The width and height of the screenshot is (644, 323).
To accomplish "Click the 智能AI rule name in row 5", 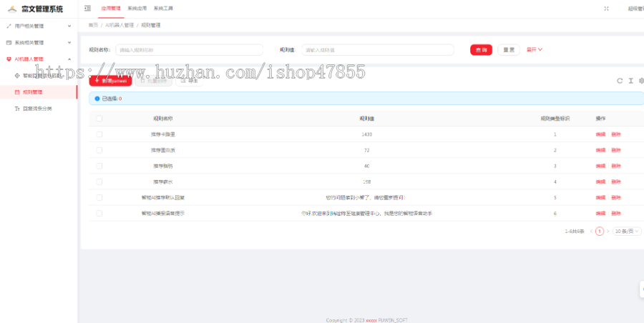I will pyautogui.click(x=163, y=197).
